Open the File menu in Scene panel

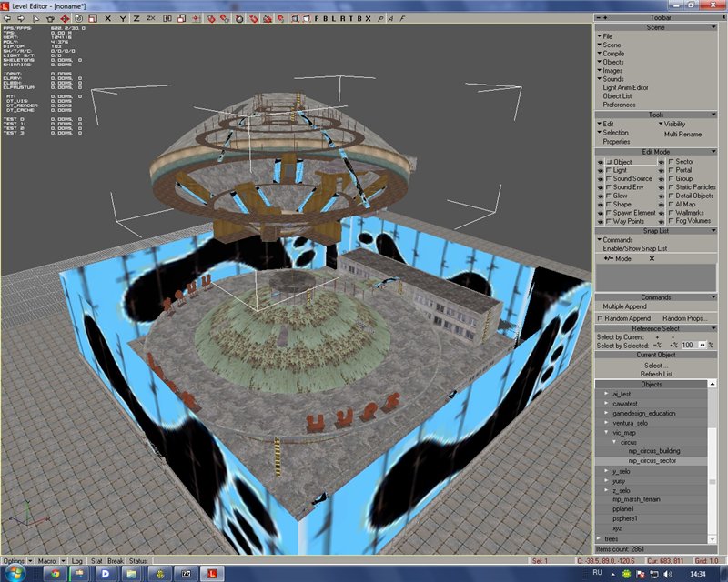pyautogui.click(x=607, y=36)
